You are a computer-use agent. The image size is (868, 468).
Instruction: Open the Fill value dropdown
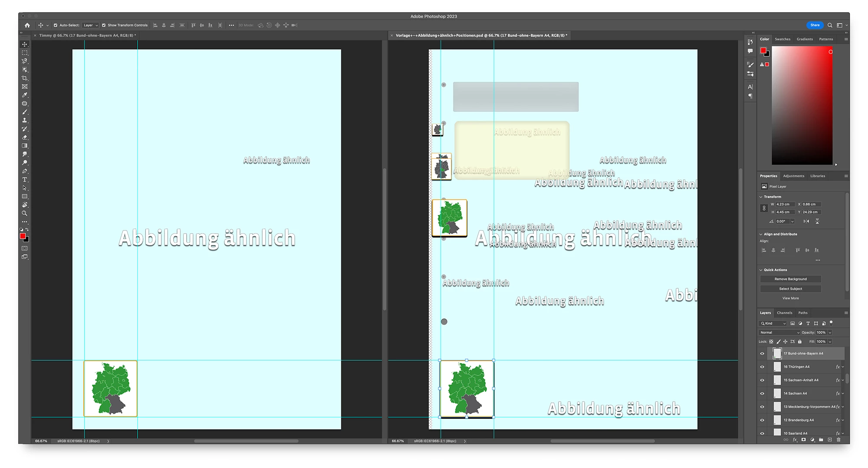[830, 342]
